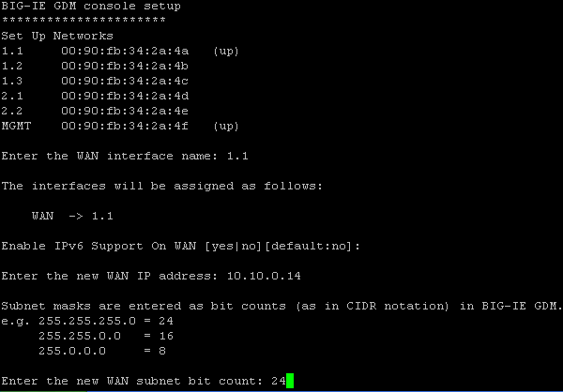Screen dimensions: 563x392
Task: Click the [default:no] text
Action: point(308,246)
